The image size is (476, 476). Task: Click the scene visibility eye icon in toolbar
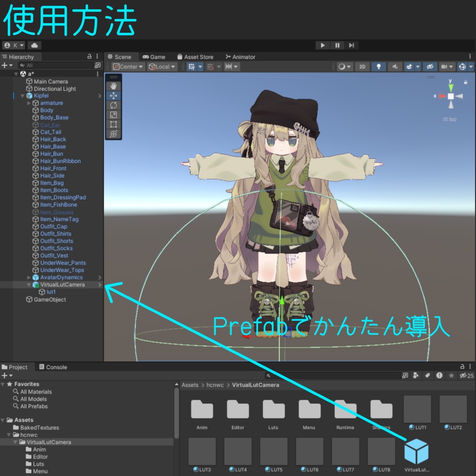[x=430, y=66]
